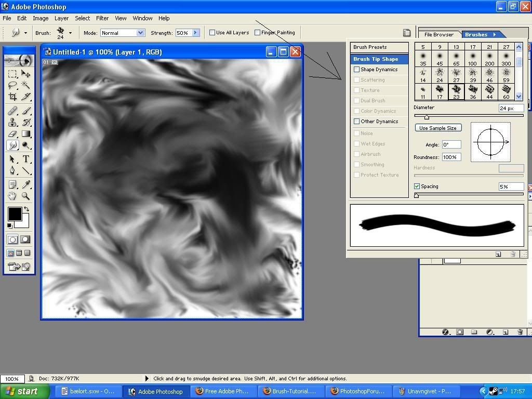This screenshot has height=399, width=532.
Task: Select the Zoom tool
Action: [25, 196]
